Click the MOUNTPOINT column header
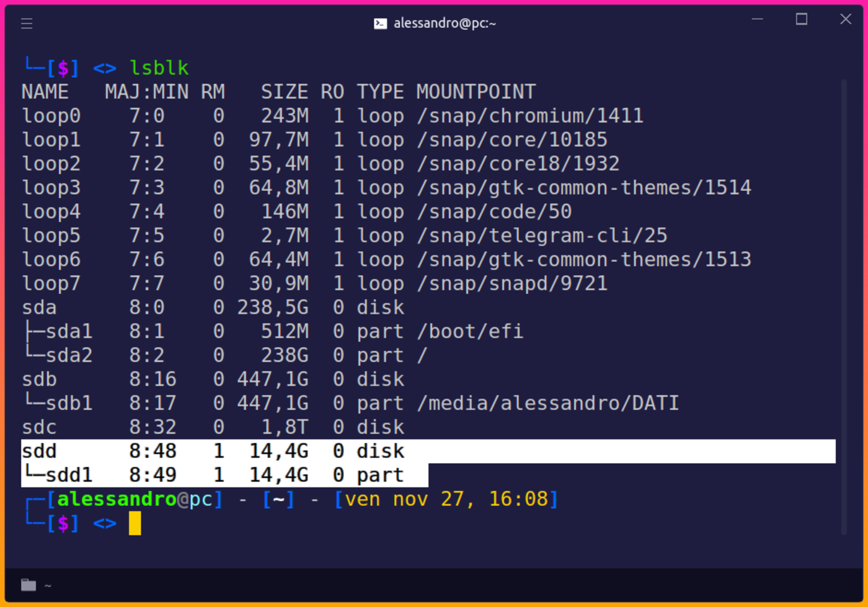The image size is (868, 607). pyautogui.click(x=476, y=92)
